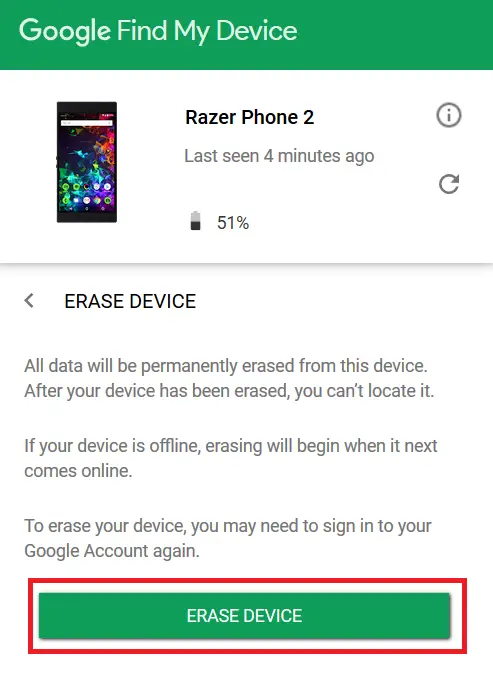The width and height of the screenshot is (493, 700).
Task: Click the Razer Phone 2 device name
Action: point(250,117)
